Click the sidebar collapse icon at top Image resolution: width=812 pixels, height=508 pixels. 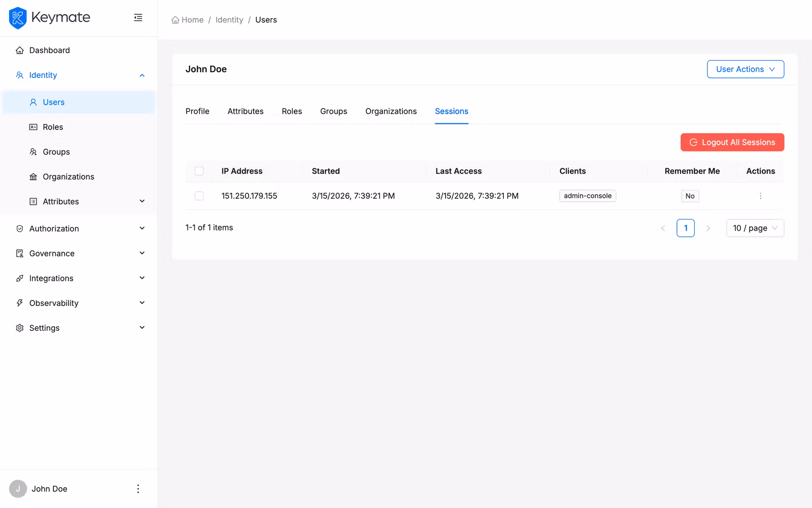pyautogui.click(x=138, y=17)
